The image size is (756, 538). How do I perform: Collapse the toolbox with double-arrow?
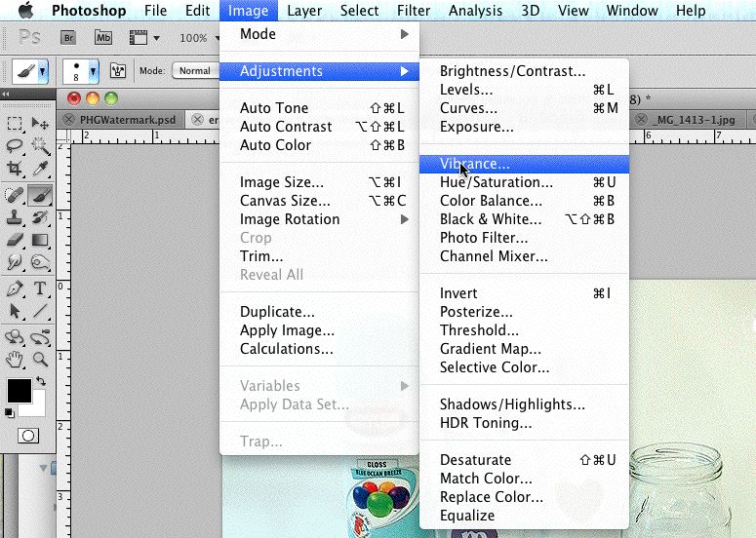click(x=6, y=94)
